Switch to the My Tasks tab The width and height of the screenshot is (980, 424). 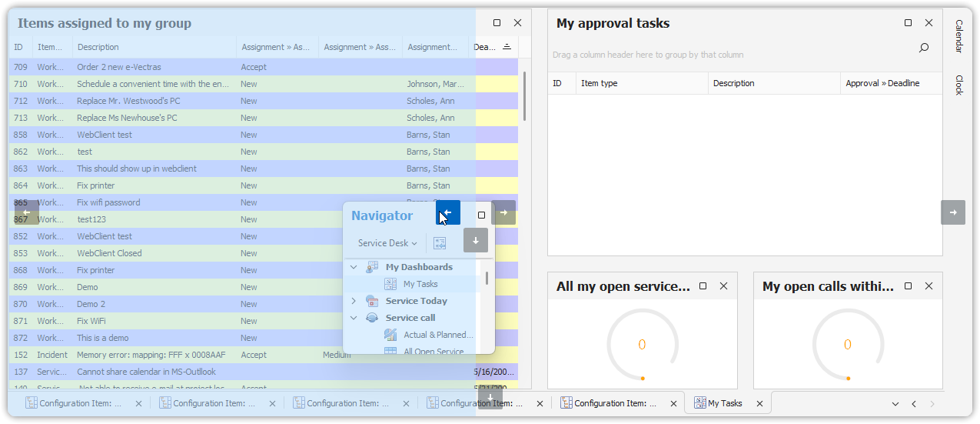[x=724, y=403]
